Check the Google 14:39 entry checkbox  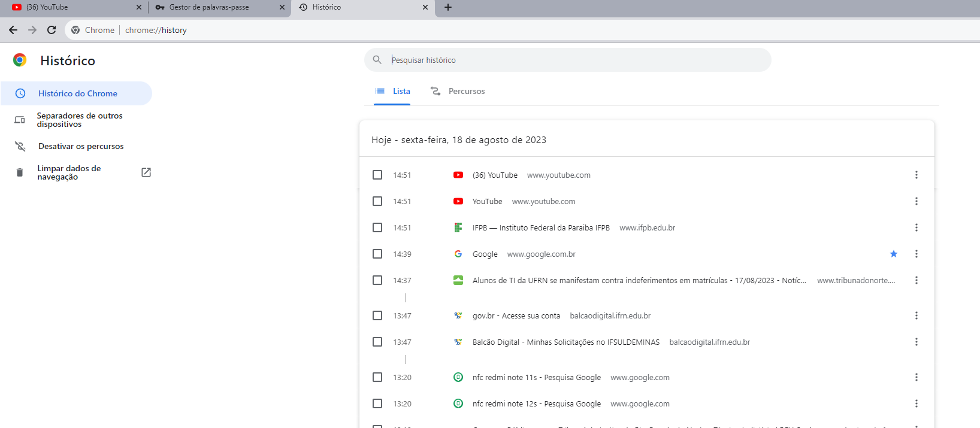377,254
